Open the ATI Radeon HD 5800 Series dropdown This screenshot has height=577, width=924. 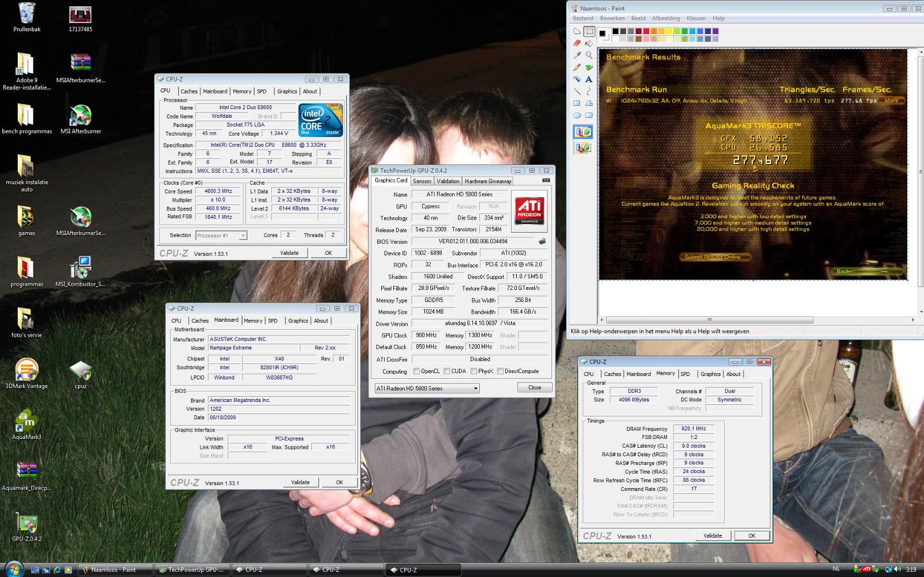click(x=427, y=388)
